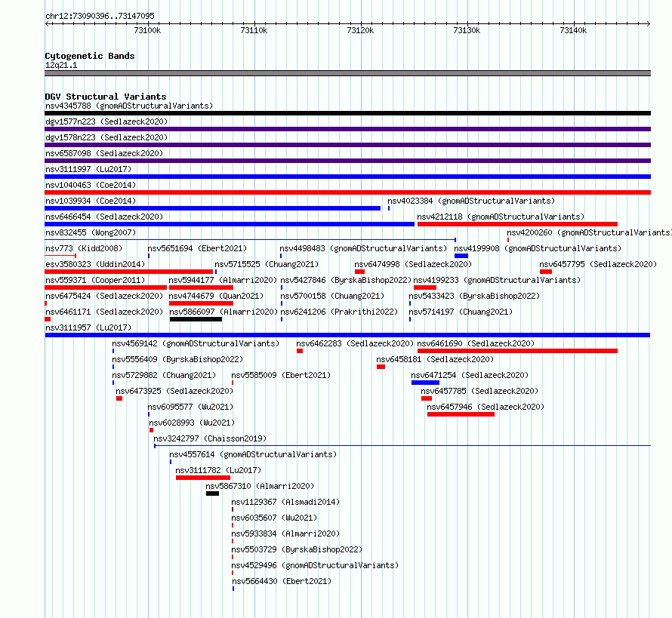This screenshot has height=618, width=672.
Task: Click the black nsv5866097 Almarri2020 bar
Action: click(196, 319)
